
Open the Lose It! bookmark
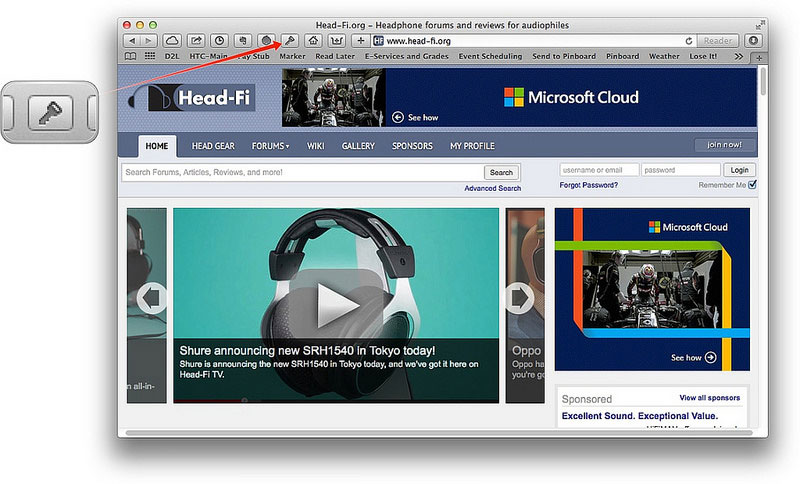703,56
